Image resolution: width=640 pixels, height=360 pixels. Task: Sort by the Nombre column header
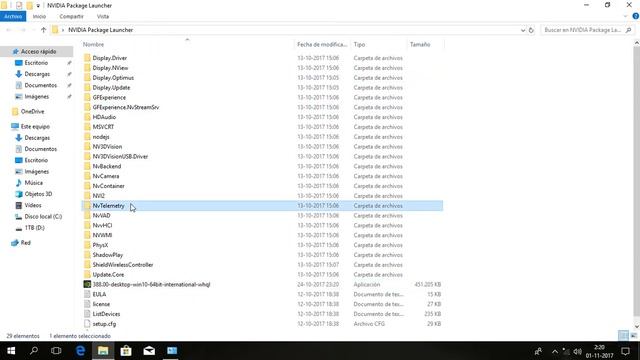pos(187,44)
